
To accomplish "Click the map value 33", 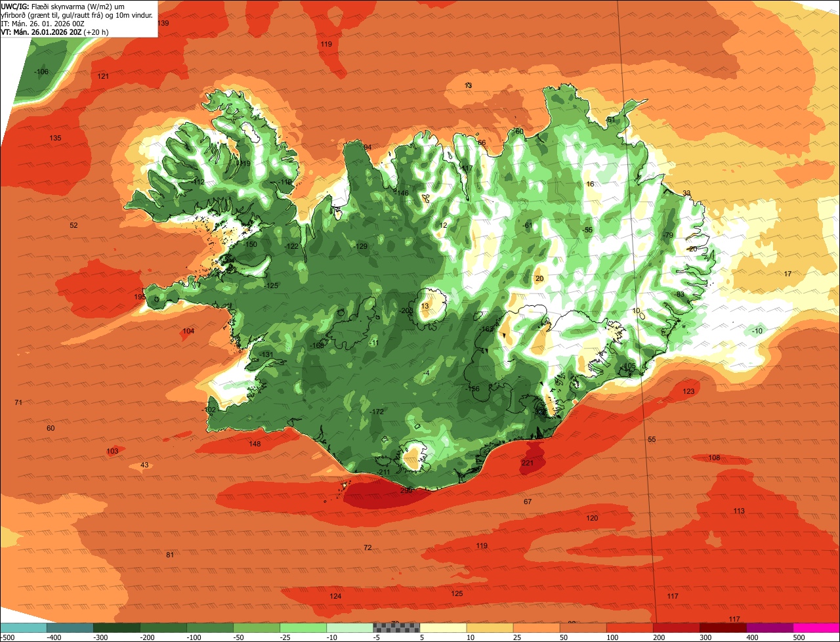I will click(686, 193).
